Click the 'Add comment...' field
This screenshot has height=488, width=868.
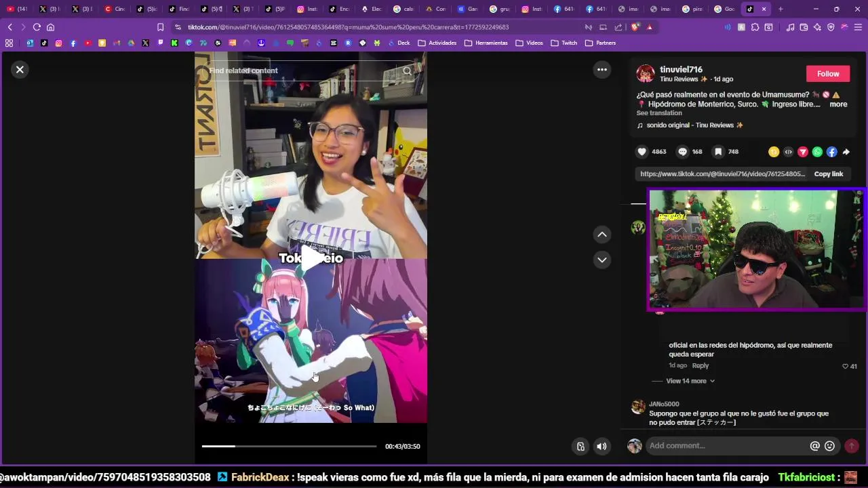pyautogui.click(x=726, y=445)
